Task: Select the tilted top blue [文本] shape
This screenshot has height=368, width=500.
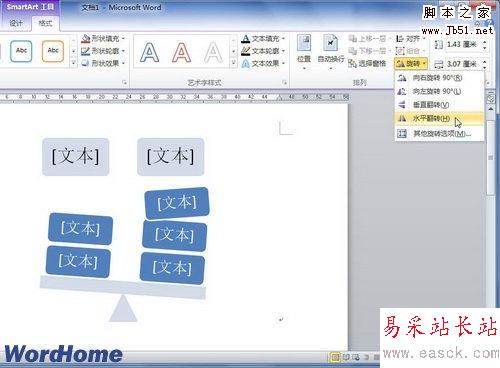Action: [177, 203]
